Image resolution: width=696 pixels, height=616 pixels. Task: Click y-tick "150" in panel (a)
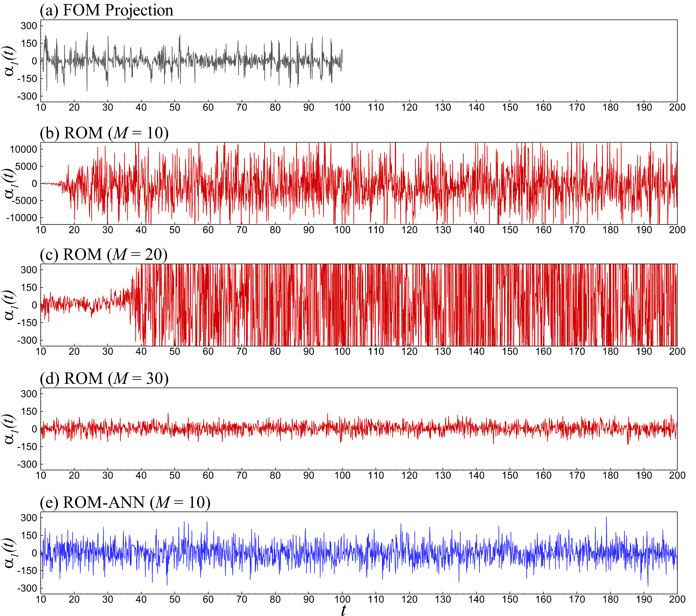(x=29, y=43)
